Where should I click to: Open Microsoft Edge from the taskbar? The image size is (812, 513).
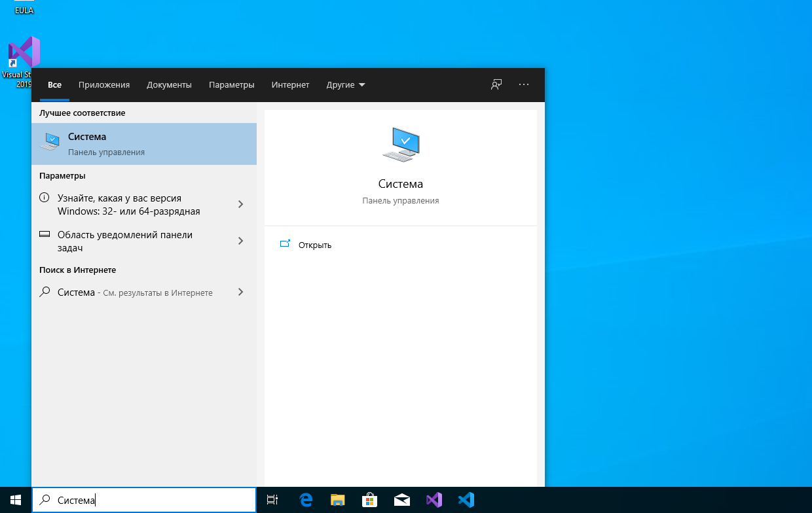tap(306, 500)
